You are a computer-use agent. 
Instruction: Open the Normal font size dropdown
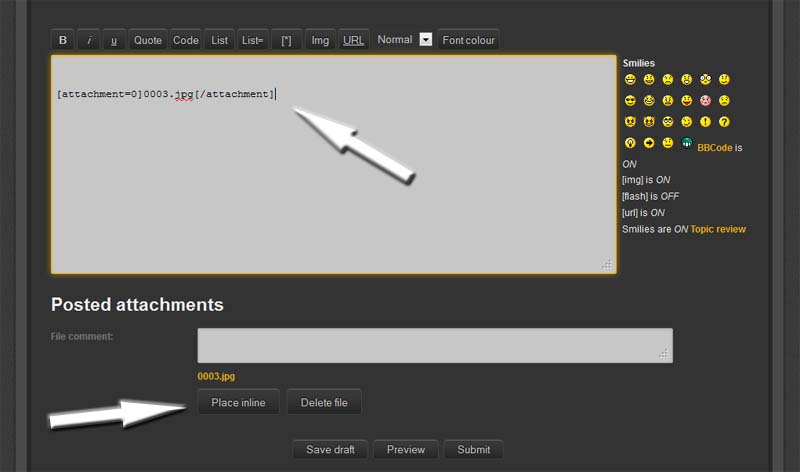pos(404,39)
